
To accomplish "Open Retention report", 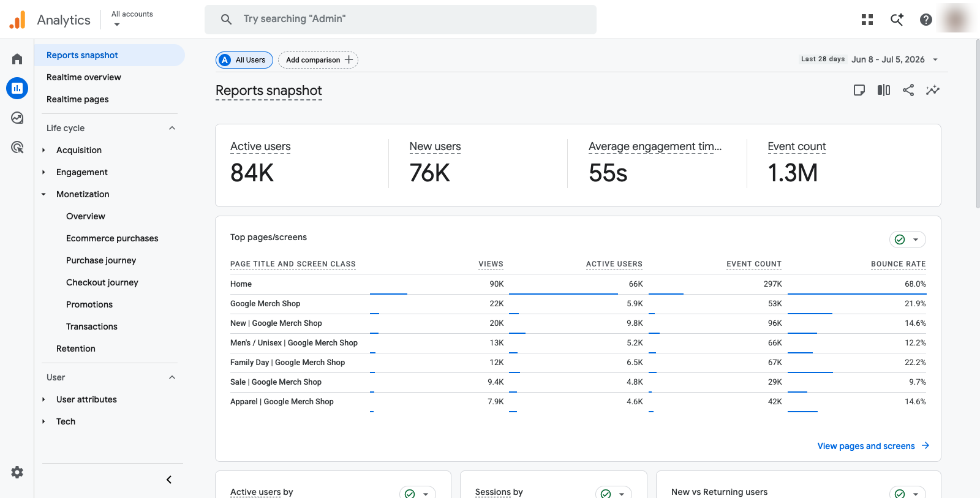I will tap(76, 349).
